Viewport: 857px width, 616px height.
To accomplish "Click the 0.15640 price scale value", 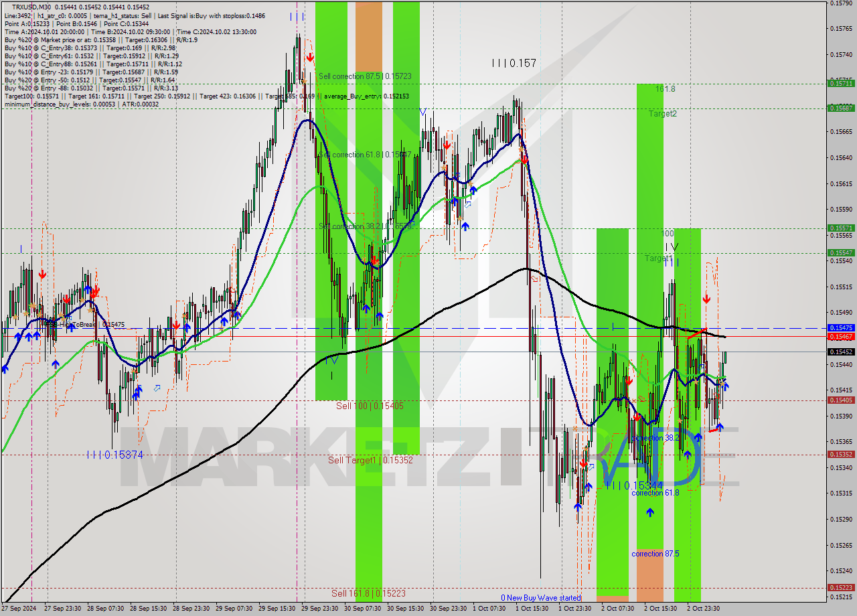I will [841, 158].
